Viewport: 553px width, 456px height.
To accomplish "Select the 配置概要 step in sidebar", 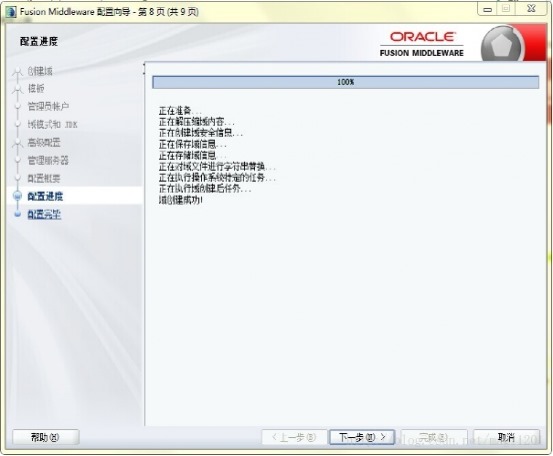I will [x=44, y=178].
